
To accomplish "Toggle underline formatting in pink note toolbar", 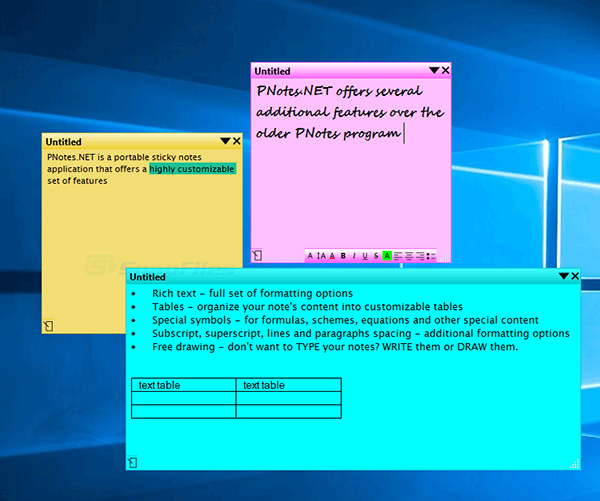I will coord(365,256).
